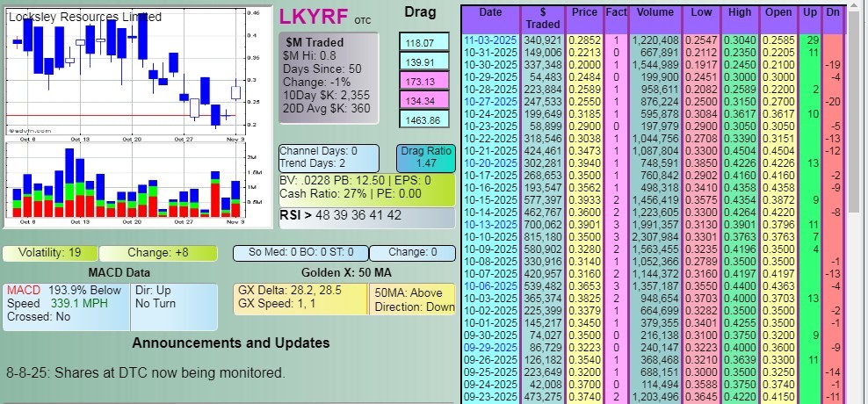Click the 1463.86 drag value box

click(422, 119)
